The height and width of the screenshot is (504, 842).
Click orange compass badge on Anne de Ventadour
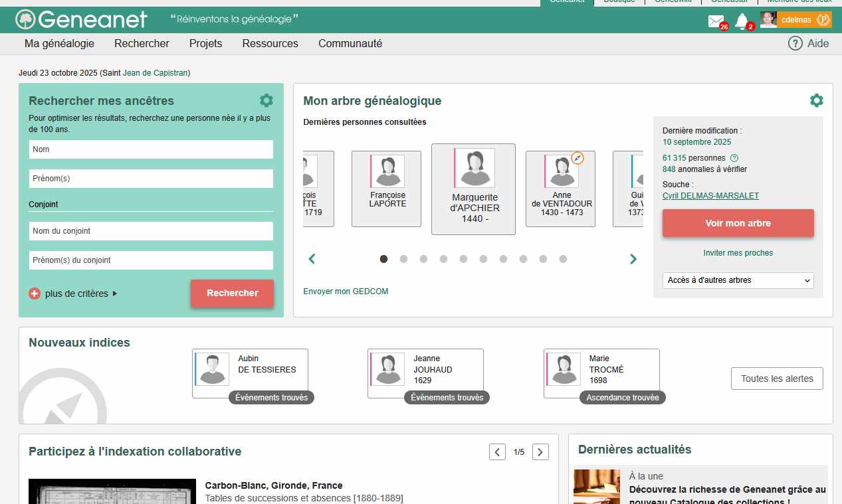click(x=578, y=158)
